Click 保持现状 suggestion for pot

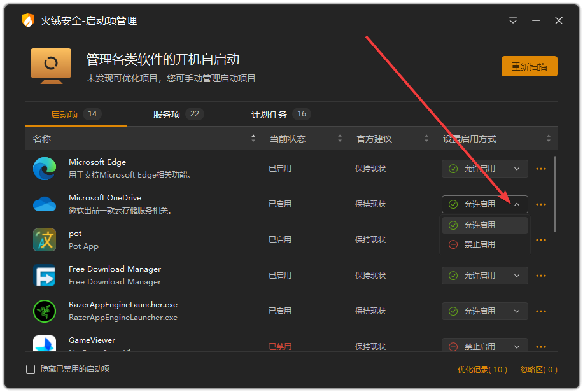pyautogui.click(x=370, y=240)
